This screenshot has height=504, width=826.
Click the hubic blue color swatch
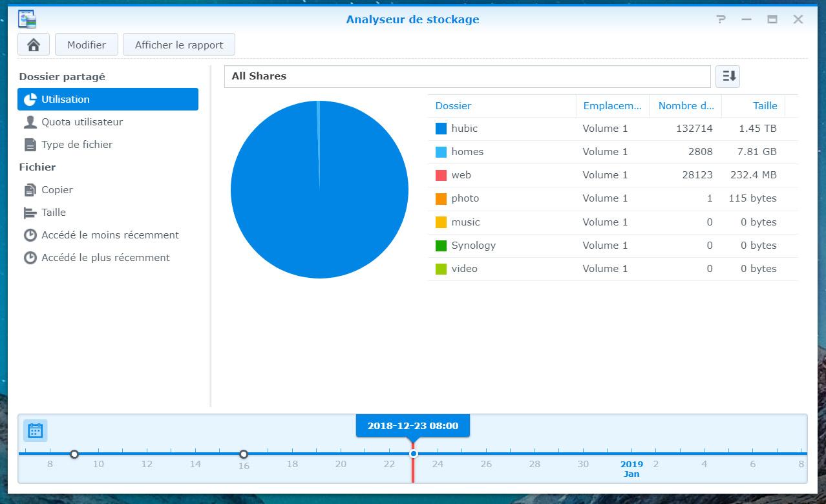point(441,129)
